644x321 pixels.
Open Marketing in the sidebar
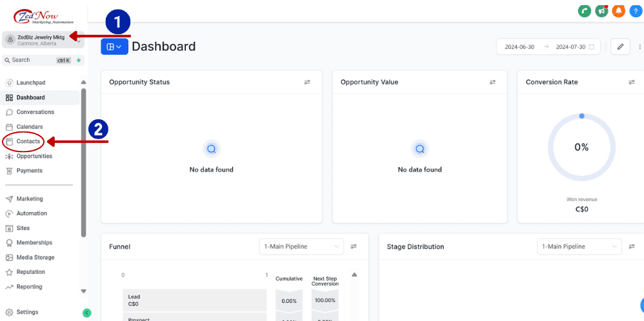pos(30,199)
